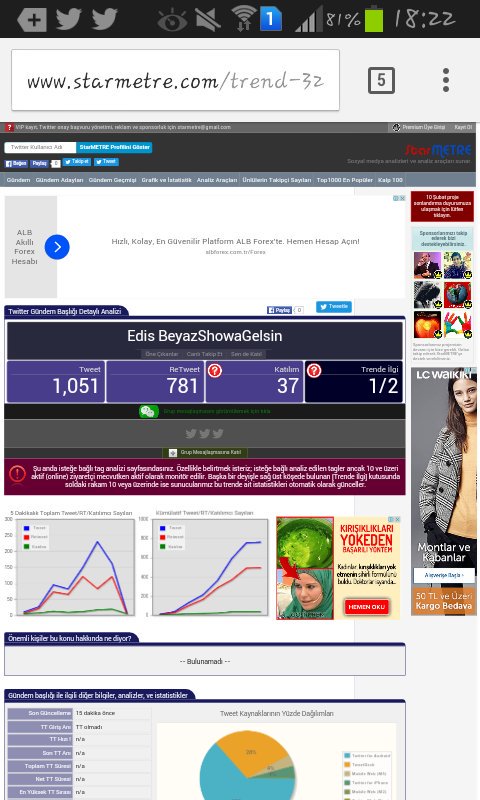Open the Gündem menu item
Image resolution: width=480 pixels, height=800 pixels.
pos(18,180)
